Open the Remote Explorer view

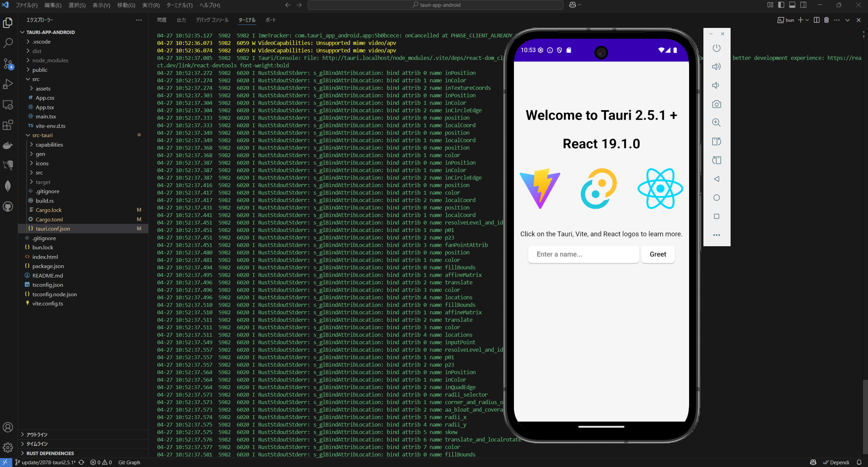[8, 104]
